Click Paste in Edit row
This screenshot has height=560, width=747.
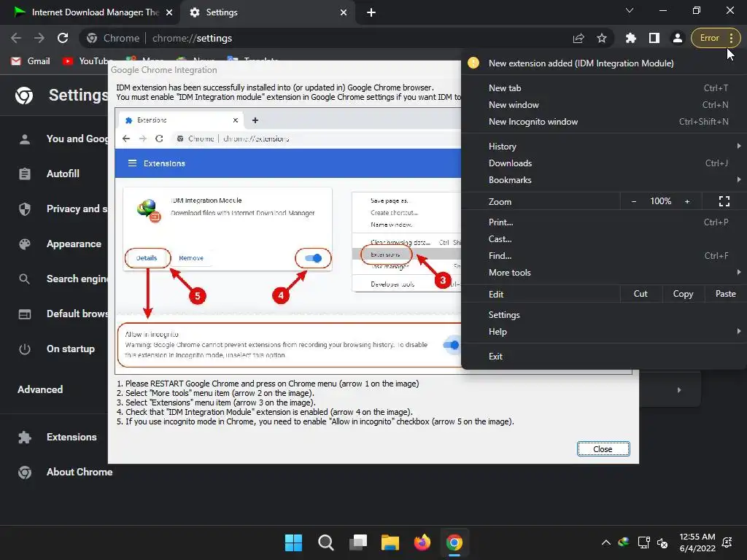[x=726, y=294]
